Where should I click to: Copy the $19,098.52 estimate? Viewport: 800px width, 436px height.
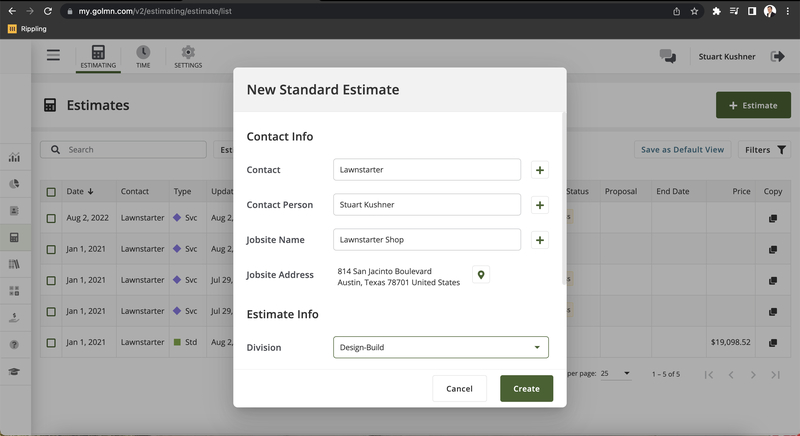[773, 343]
